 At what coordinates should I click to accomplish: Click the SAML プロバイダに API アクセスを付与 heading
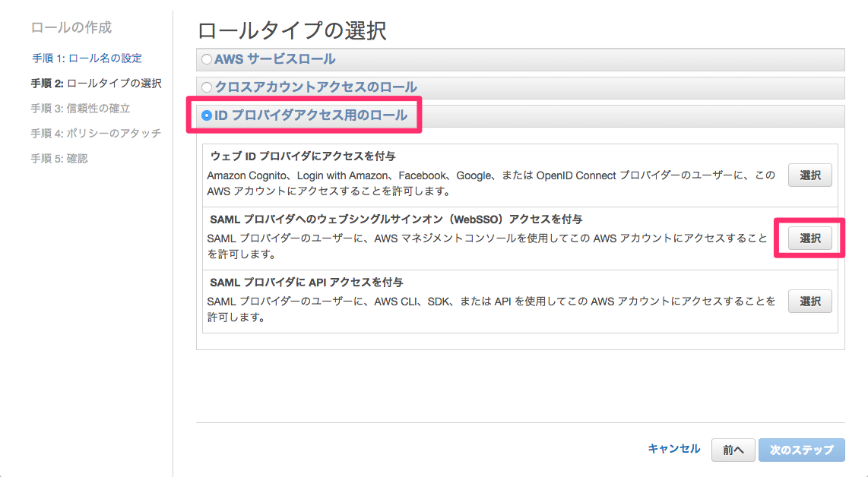coord(306,283)
